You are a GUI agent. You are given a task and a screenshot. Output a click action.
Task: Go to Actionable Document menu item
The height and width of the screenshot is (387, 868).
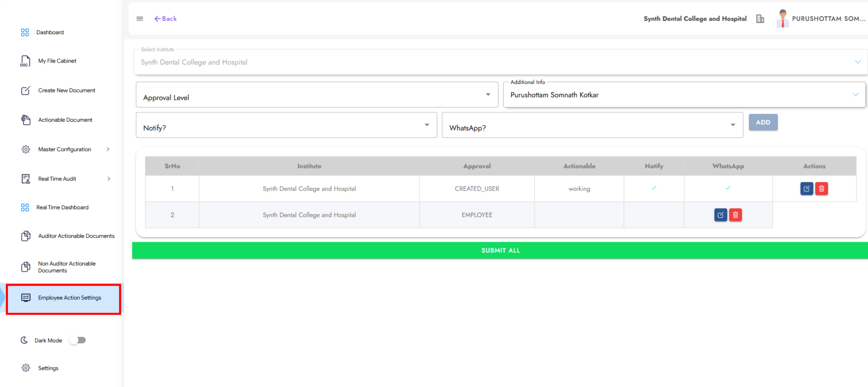(x=65, y=120)
